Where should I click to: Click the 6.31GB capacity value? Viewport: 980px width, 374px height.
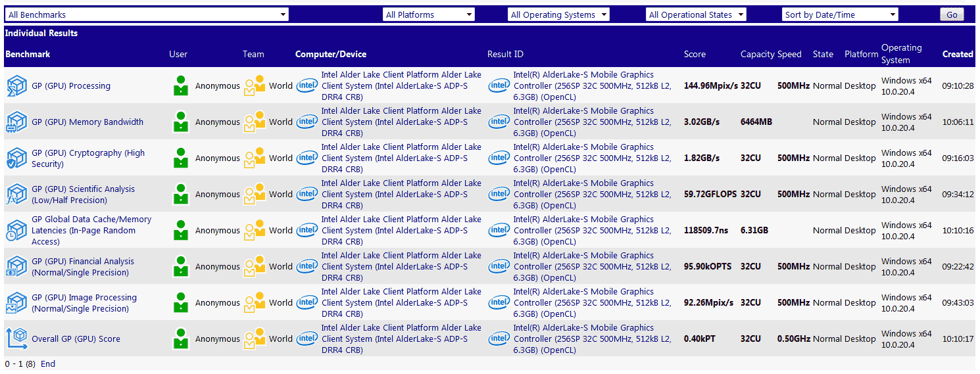[754, 230]
